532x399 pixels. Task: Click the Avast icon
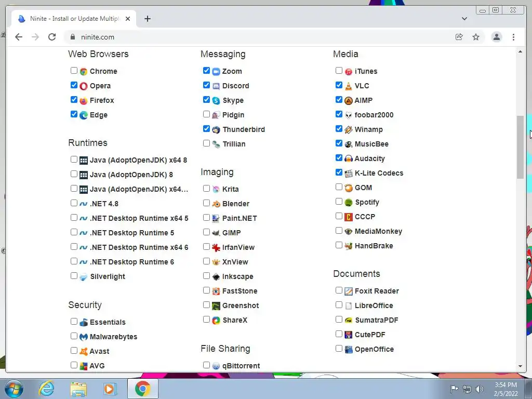84,352
